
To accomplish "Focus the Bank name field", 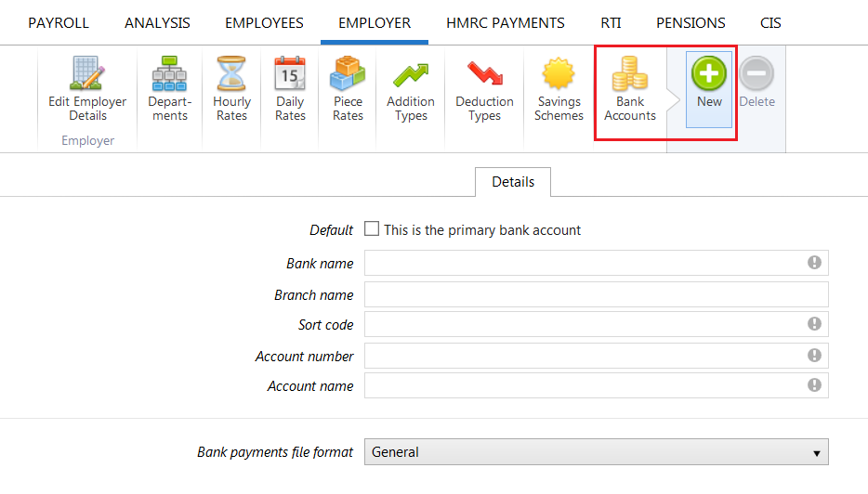I will (x=597, y=263).
